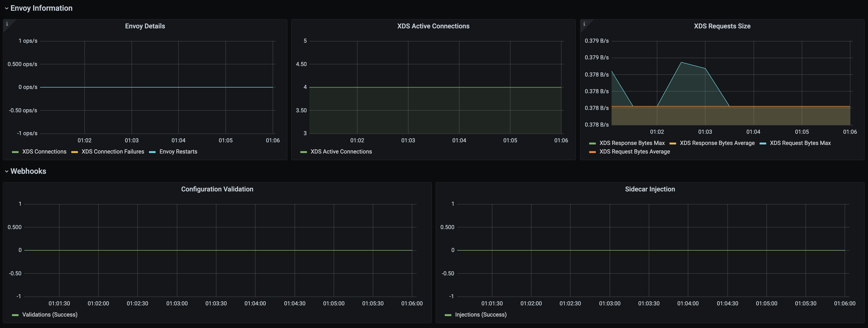
Task: Collapse the Webhooks row
Action: [6, 171]
